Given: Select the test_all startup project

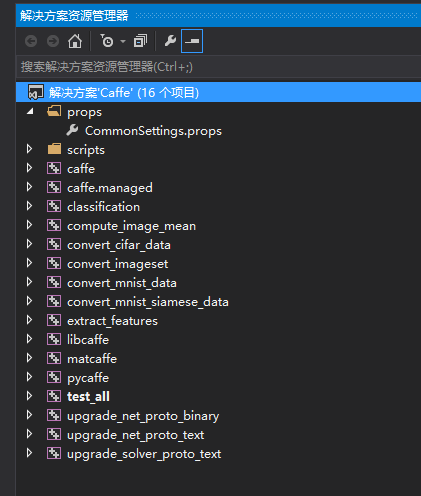Looking at the screenshot, I should [88, 397].
